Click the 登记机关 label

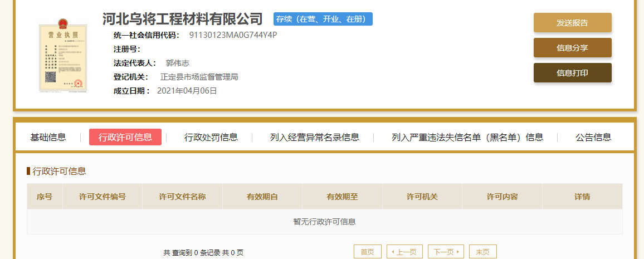click(x=131, y=77)
